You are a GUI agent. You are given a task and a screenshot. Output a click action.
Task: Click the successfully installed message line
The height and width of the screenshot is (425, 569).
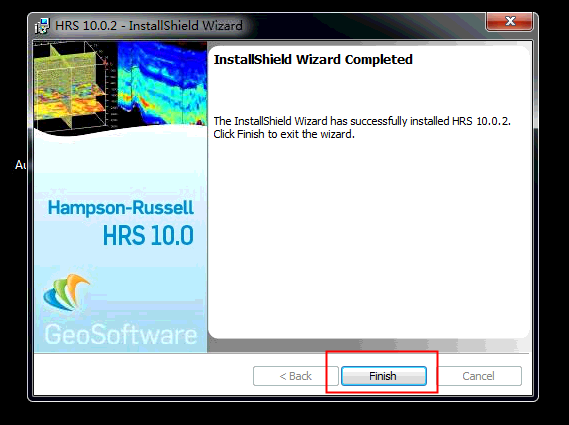362,121
